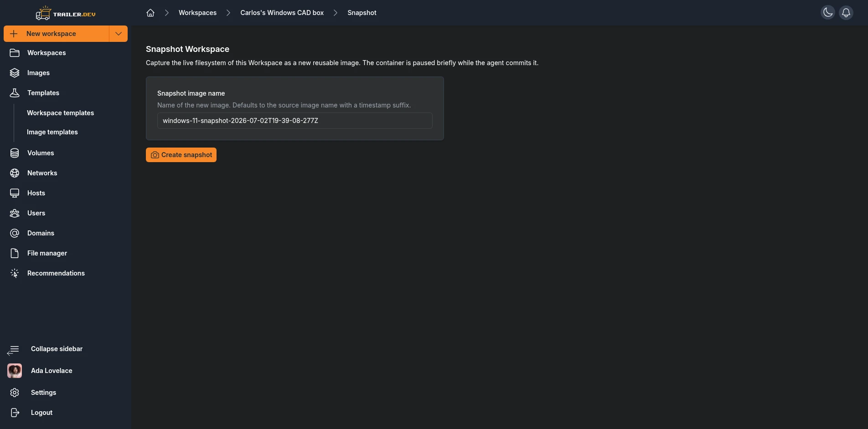Click Collapse sidebar label
The height and width of the screenshot is (429, 868).
point(57,349)
